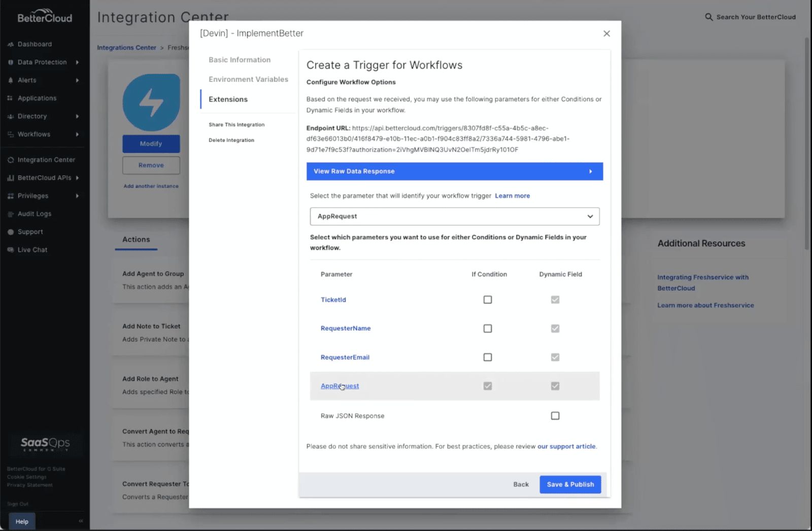Check the TicketId If Condition checkbox
The width and height of the screenshot is (812, 531).
pos(488,300)
